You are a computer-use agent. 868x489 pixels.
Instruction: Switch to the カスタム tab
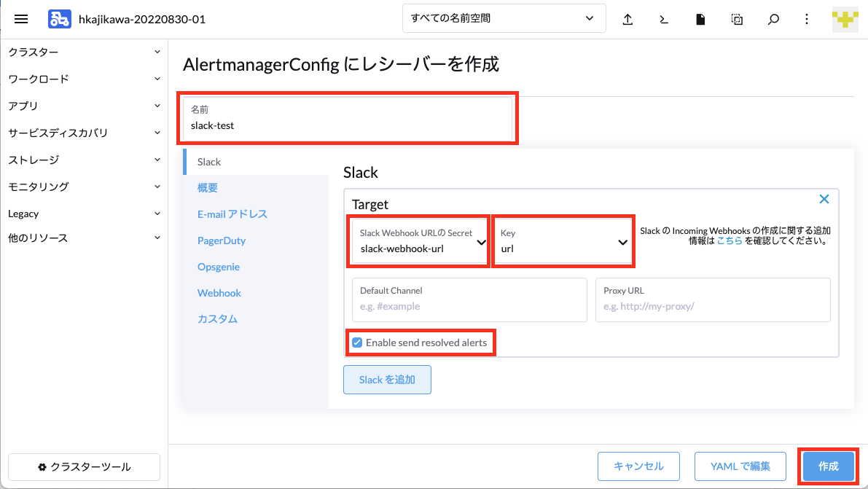click(257, 319)
